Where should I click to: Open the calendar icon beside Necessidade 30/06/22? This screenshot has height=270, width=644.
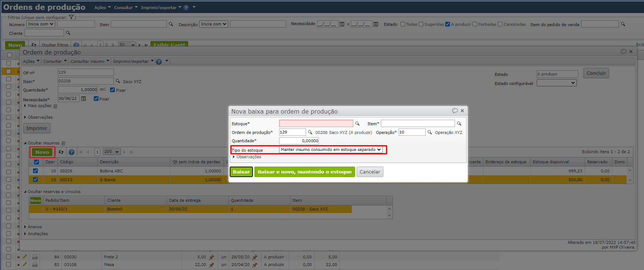coord(84,99)
